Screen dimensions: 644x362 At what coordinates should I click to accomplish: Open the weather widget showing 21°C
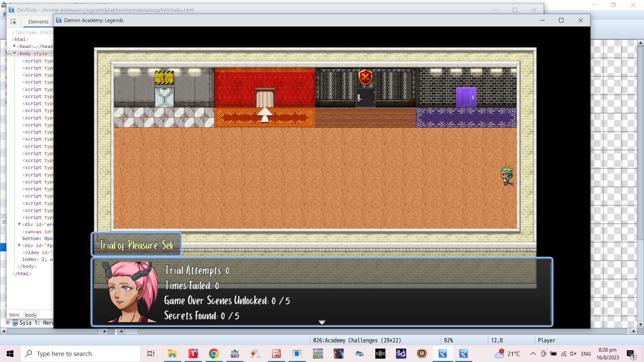point(507,354)
